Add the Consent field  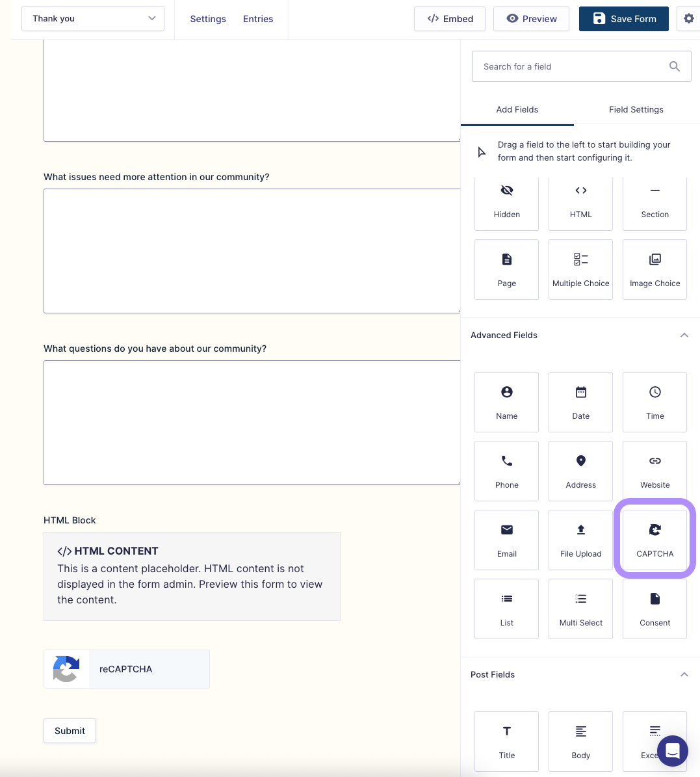click(x=655, y=609)
